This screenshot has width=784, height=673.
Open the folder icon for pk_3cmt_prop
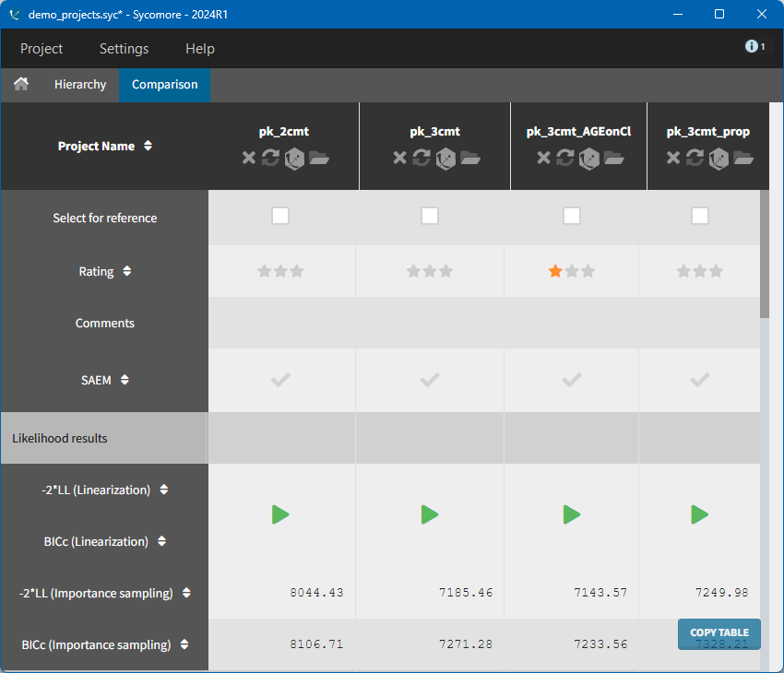(743, 158)
